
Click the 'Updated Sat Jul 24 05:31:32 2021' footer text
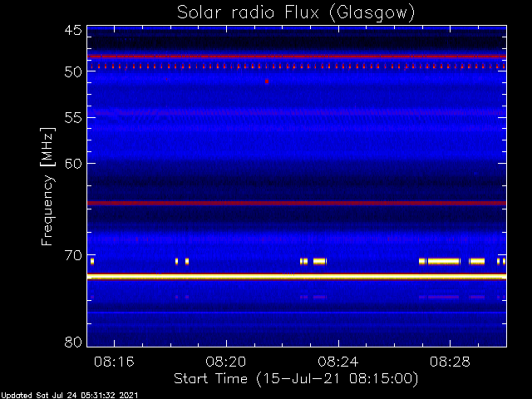pyautogui.click(x=69, y=396)
